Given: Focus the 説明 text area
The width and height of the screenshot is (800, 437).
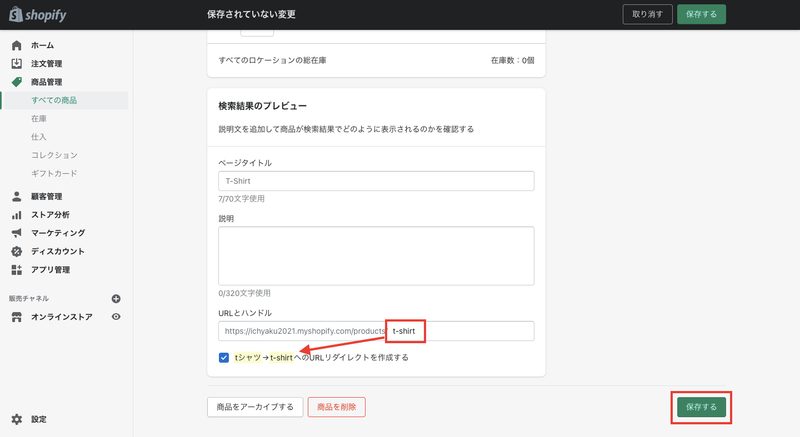Looking at the screenshot, I should [376, 256].
